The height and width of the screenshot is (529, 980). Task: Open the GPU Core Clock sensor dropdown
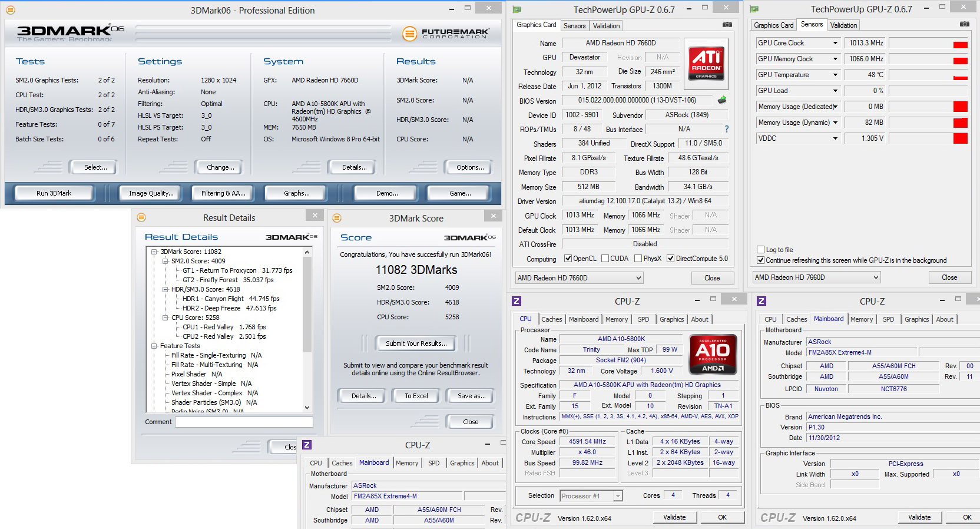(x=835, y=43)
